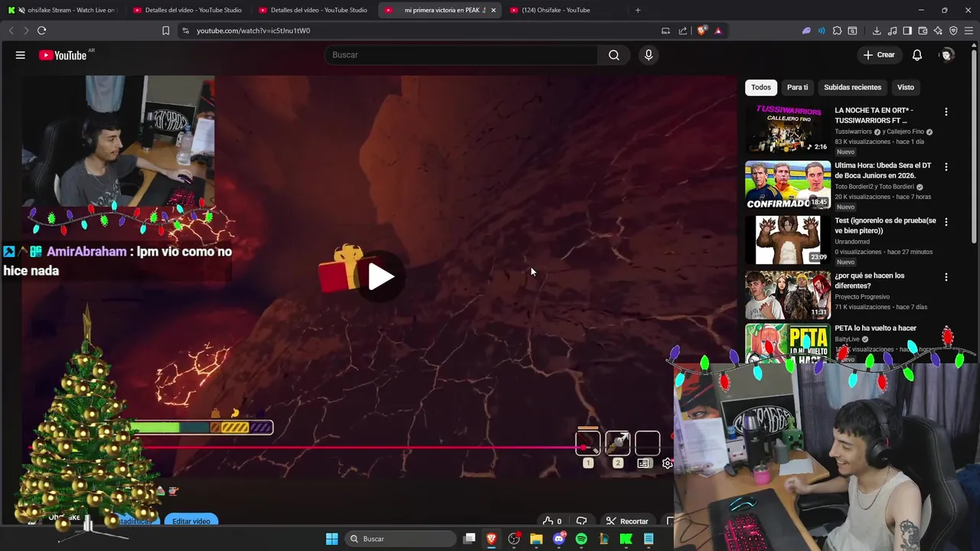Image resolution: width=980 pixels, height=551 pixels.
Task: Click the Recortar clip button
Action: 626,521
